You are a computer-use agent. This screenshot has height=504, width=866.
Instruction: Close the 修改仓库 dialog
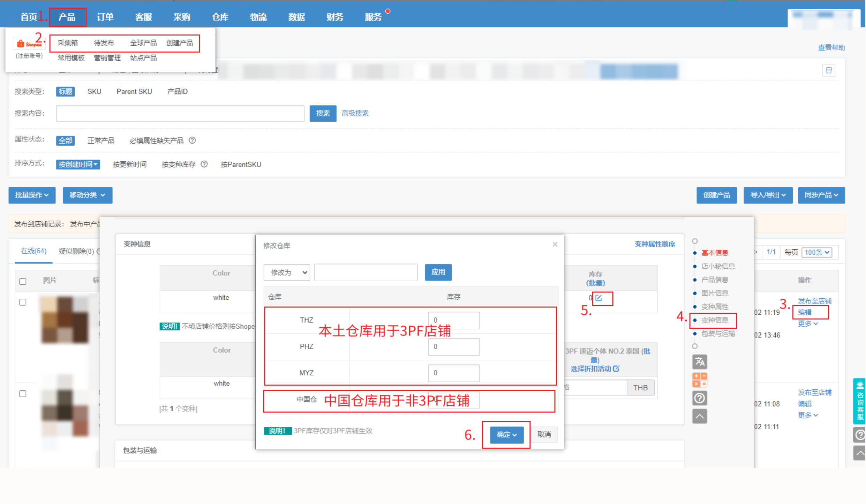[555, 244]
